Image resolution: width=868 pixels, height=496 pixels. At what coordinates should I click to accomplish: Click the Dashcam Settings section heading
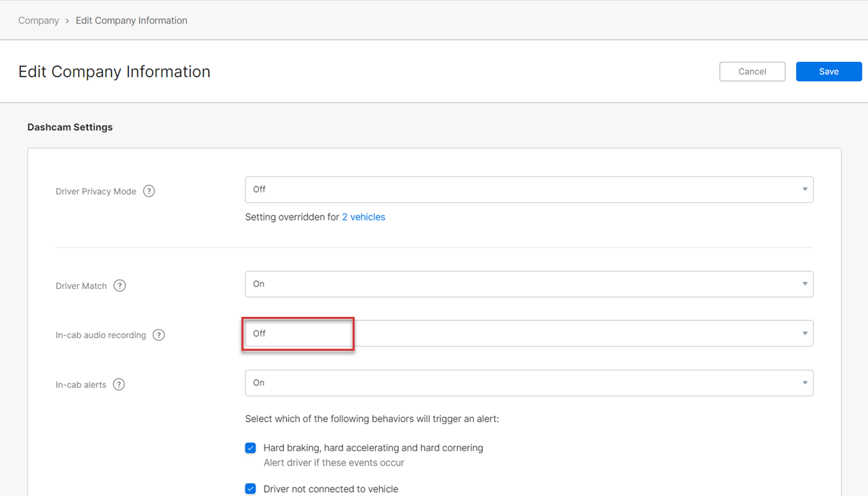70,127
